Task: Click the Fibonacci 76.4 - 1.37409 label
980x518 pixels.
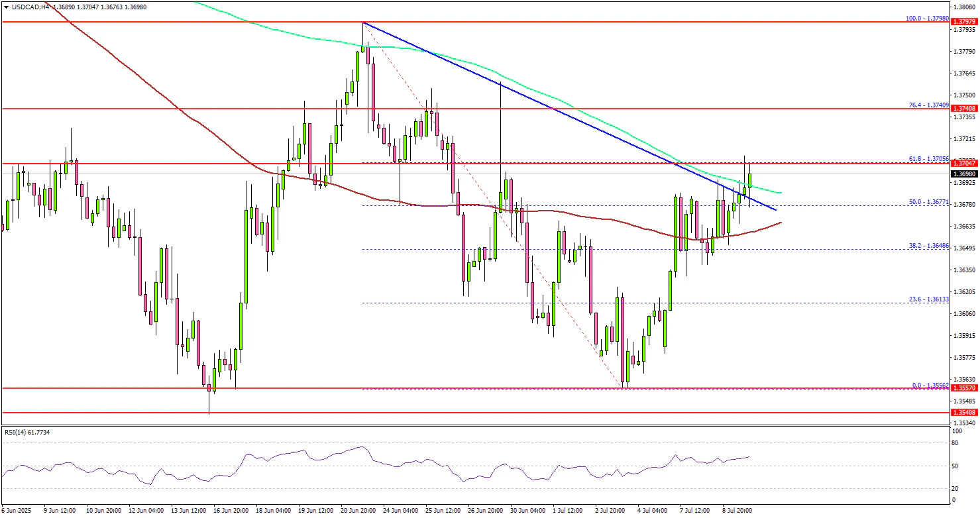Action: click(x=929, y=105)
